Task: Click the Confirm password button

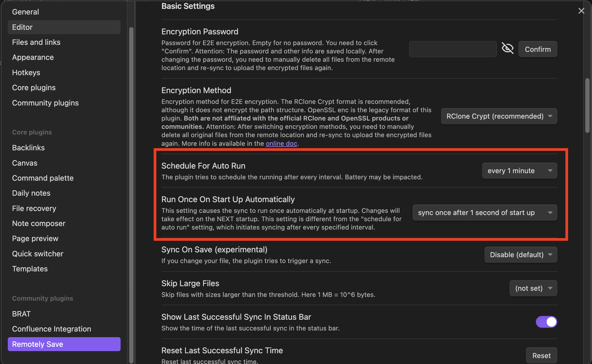Action: [537, 49]
